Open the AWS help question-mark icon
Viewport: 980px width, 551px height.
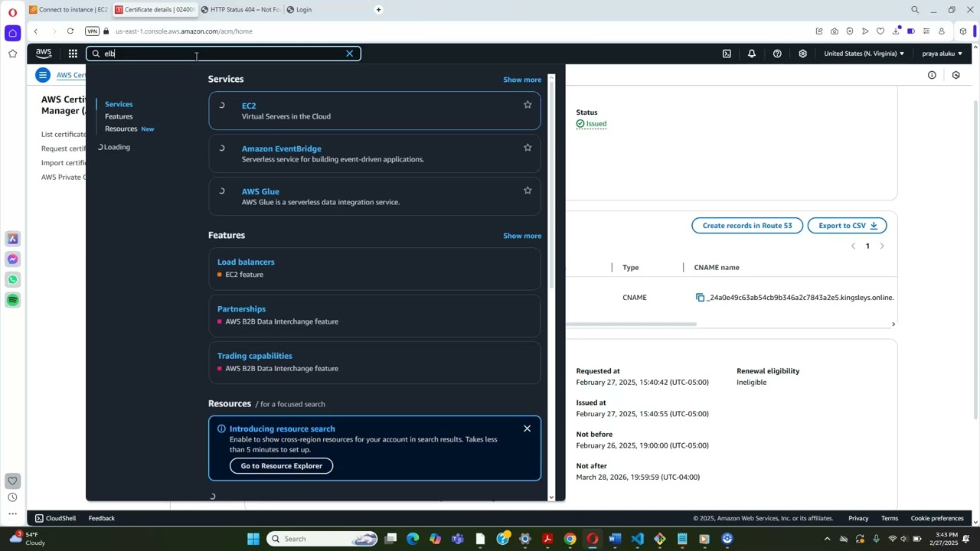coord(777,54)
